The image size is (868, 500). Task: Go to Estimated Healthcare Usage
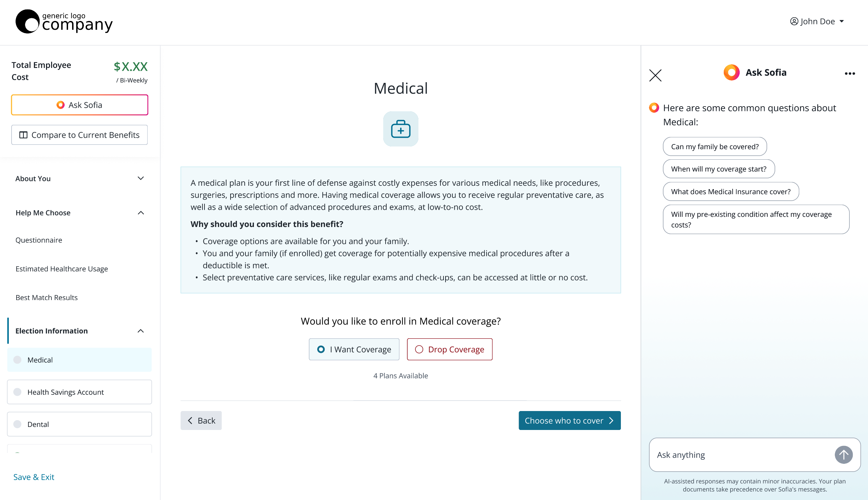[62, 269]
